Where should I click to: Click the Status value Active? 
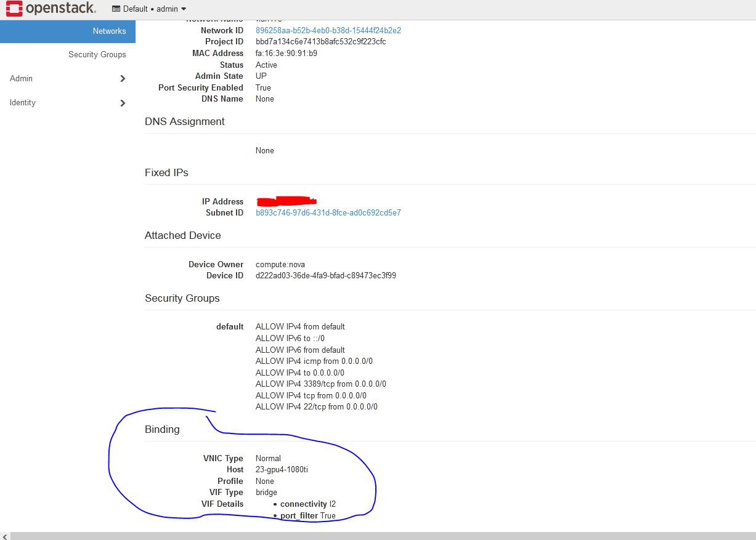pos(266,65)
